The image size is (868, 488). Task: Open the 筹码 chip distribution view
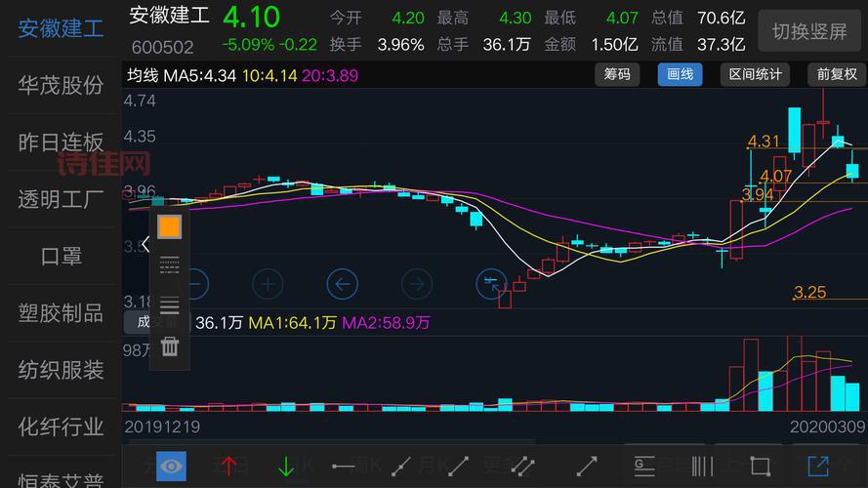coord(617,74)
